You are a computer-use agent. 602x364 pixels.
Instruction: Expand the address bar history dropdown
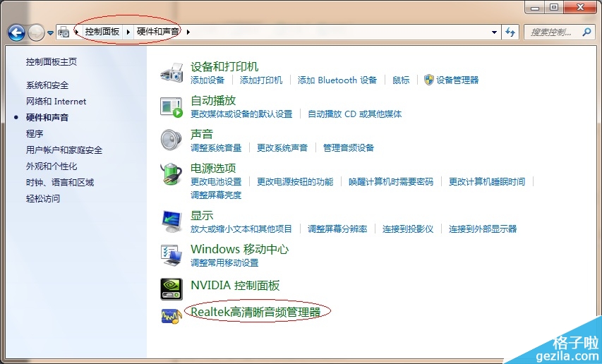(494, 32)
